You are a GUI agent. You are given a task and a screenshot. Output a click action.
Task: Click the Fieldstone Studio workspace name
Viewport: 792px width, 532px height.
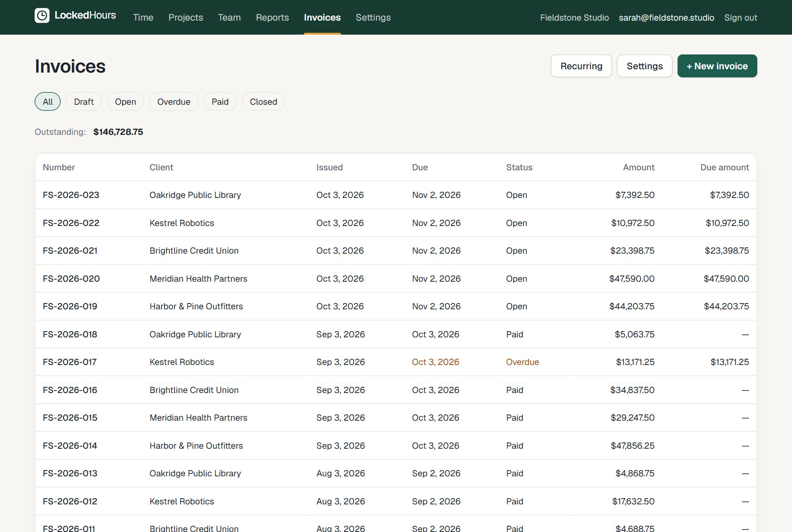(574, 18)
